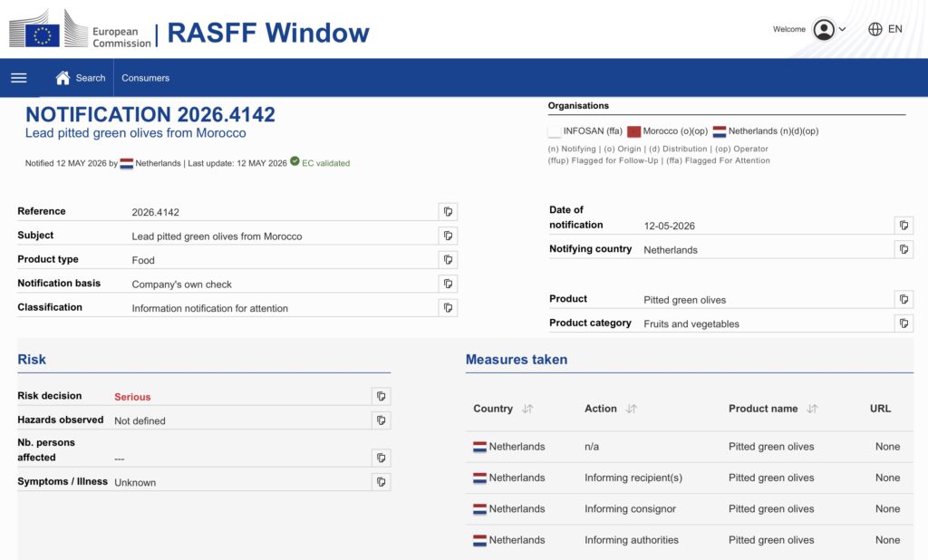This screenshot has width=928, height=560.
Task: Copy the Notifying country value
Action: (x=904, y=249)
